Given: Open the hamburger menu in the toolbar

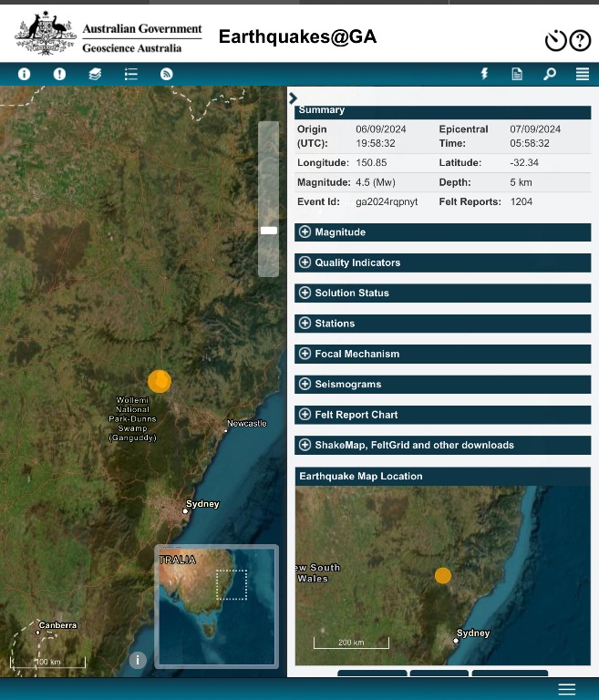Looking at the screenshot, I should click(x=583, y=74).
